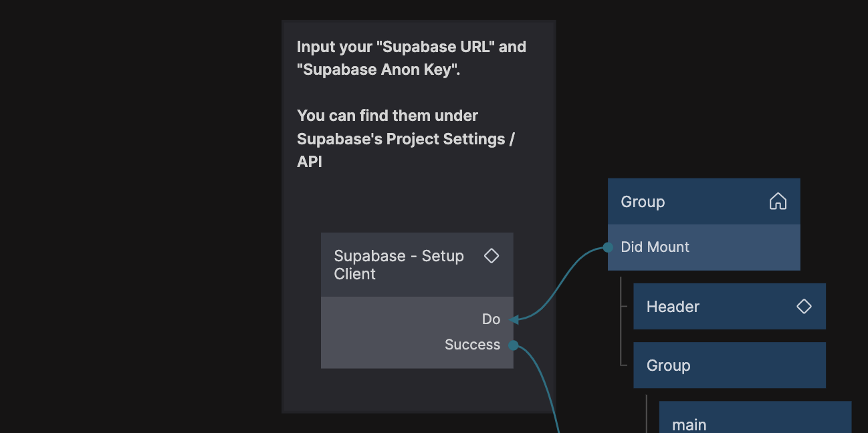Image resolution: width=868 pixels, height=433 pixels.
Task: Select the Header node in the tree
Action: [x=673, y=307]
